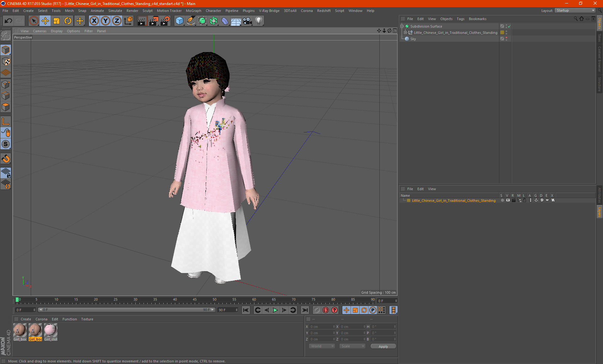Toggle X axis lock
The image size is (603, 364).
94,21
